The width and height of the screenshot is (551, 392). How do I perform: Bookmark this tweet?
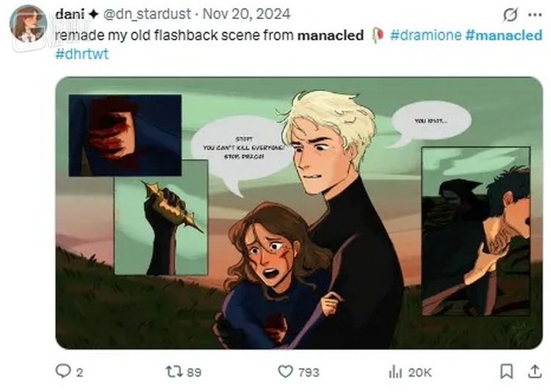pyautogui.click(x=506, y=372)
